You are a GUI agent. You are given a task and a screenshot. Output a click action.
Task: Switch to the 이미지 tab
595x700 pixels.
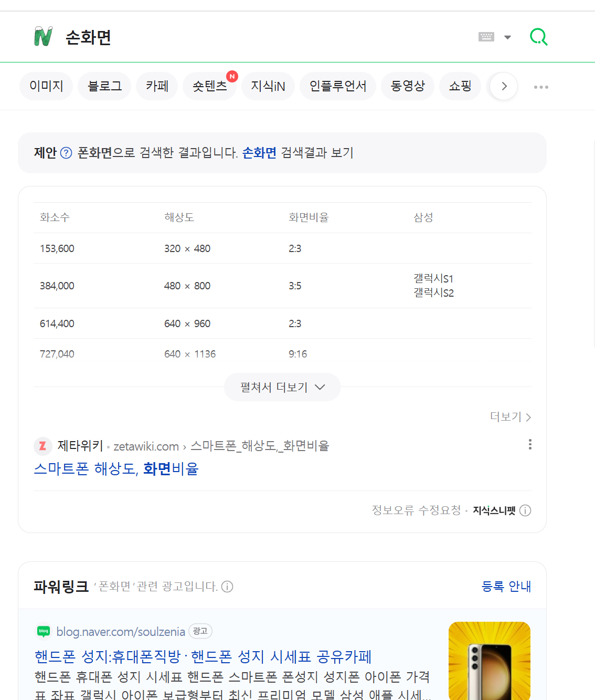tap(46, 86)
